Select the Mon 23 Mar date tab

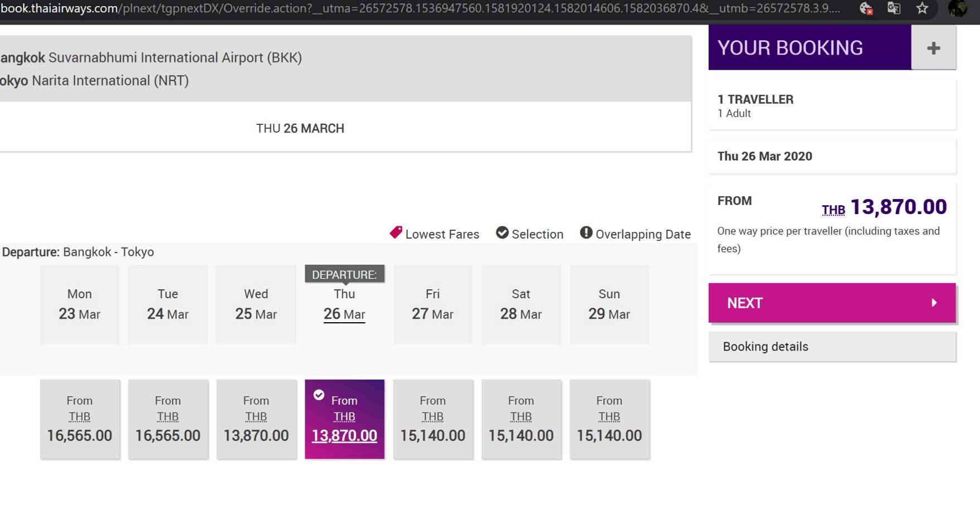pos(80,304)
